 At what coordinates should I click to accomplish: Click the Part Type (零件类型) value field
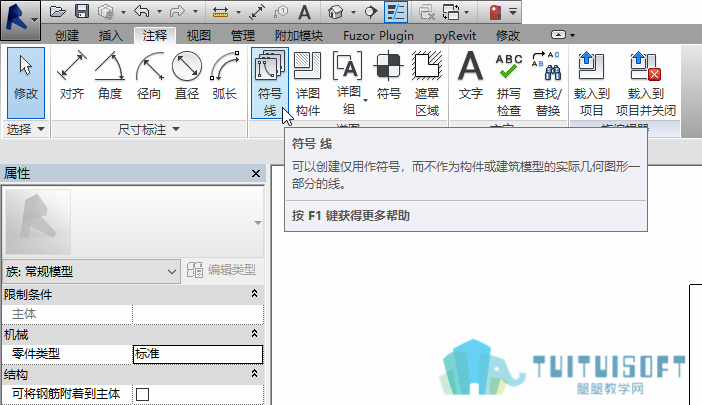(198, 354)
